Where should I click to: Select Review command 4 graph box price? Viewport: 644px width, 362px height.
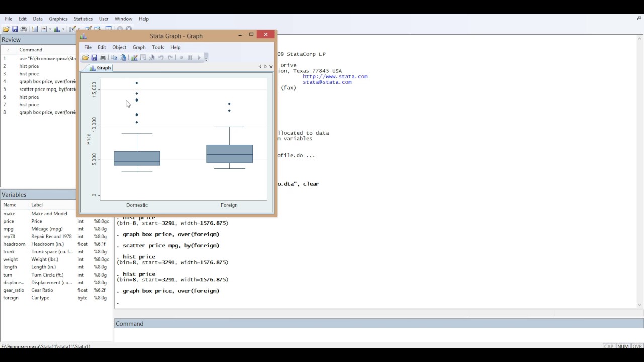click(38, 81)
